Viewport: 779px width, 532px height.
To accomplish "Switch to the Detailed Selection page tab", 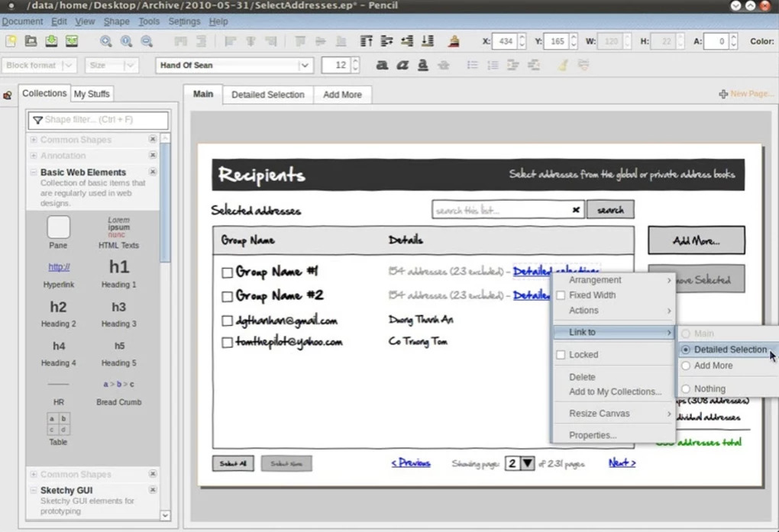I will 268,95.
